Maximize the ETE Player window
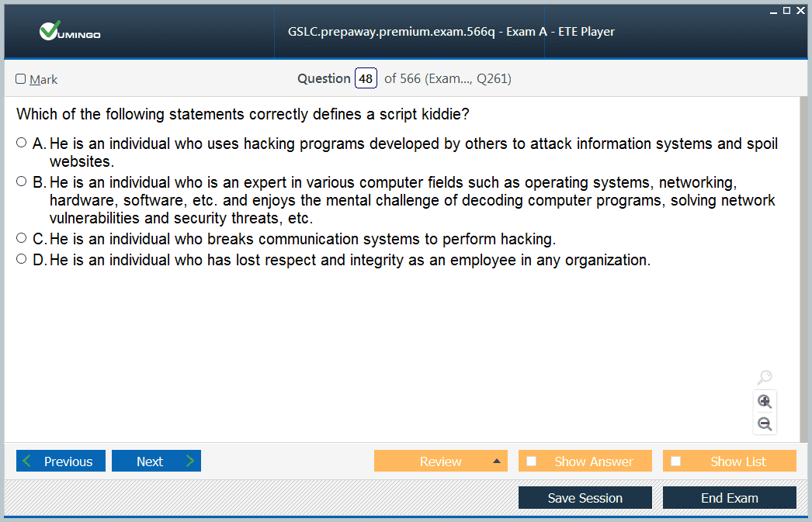Image resolution: width=812 pixels, height=522 pixels. pyautogui.click(x=786, y=10)
